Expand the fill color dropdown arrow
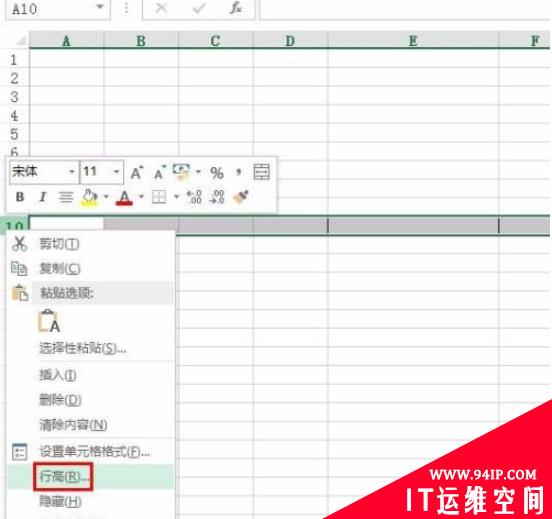The width and height of the screenshot is (552, 519). point(106,196)
